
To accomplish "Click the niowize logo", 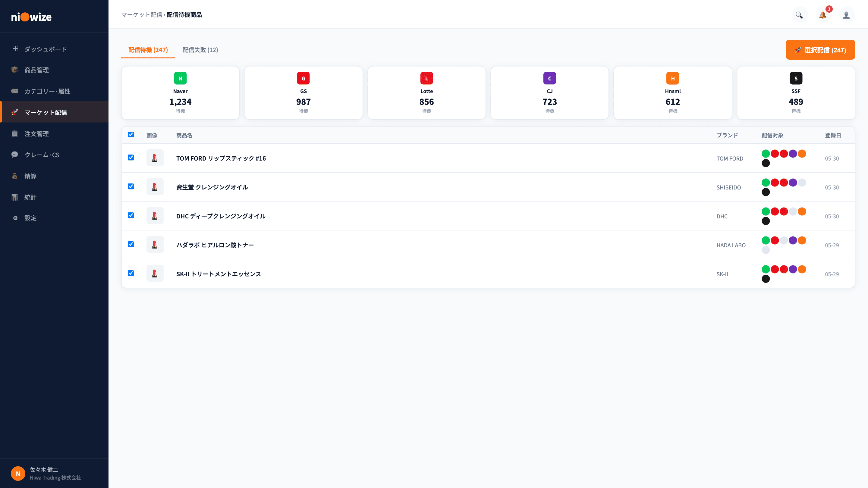I will (x=31, y=17).
